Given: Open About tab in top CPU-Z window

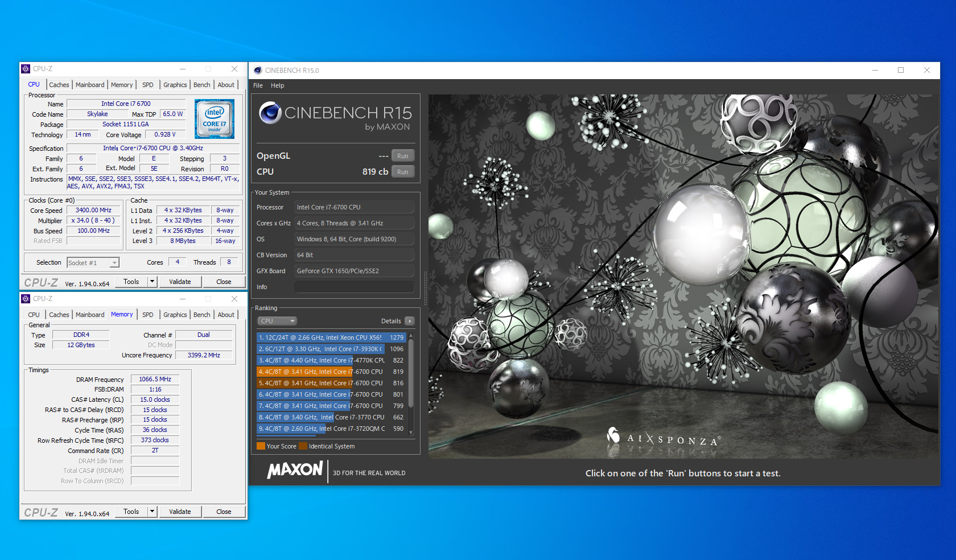Looking at the screenshot, I should (x=226, y=85).
